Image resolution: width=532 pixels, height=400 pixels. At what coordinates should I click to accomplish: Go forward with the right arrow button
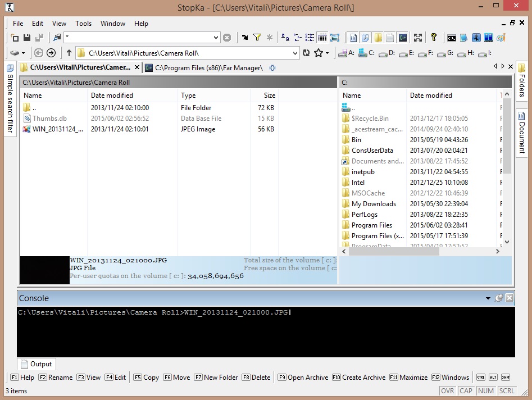coord(51,53)
